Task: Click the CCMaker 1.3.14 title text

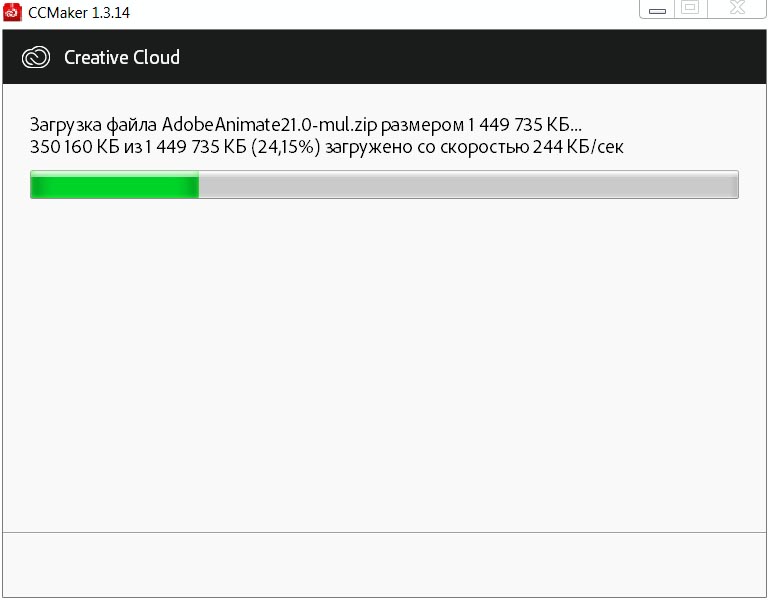Action: pos(79,13)
